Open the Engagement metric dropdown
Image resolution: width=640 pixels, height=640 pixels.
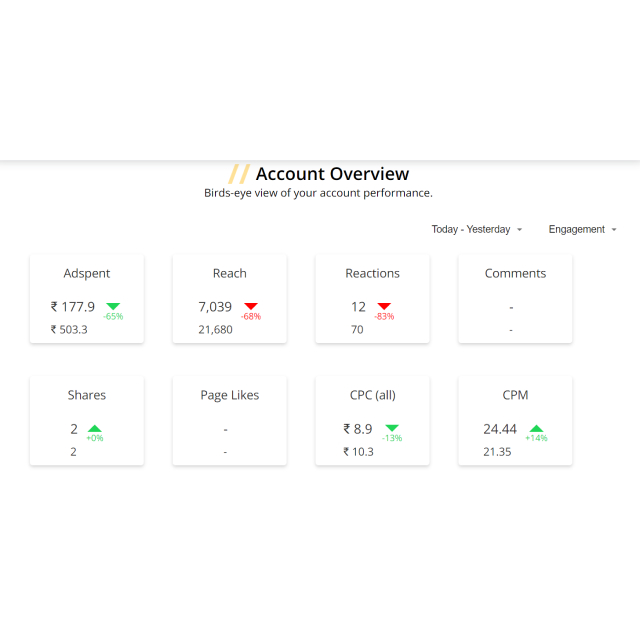pos(582,229)
